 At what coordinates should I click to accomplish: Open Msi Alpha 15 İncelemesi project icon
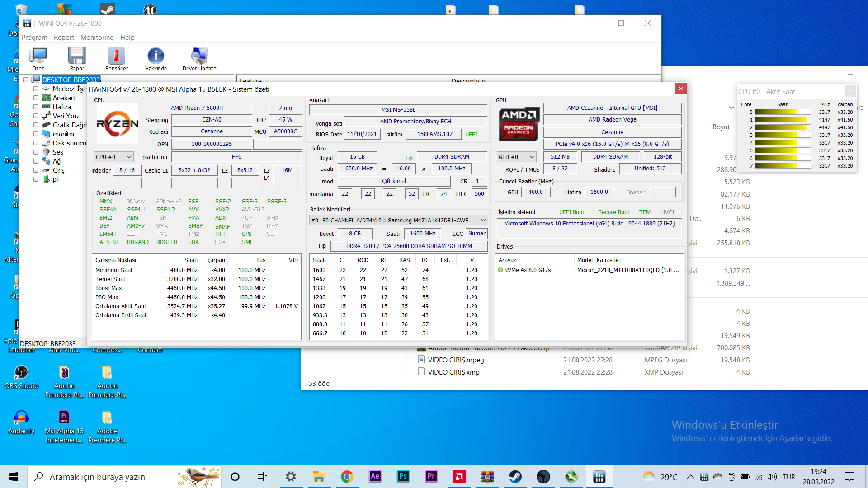click(64, 427)
